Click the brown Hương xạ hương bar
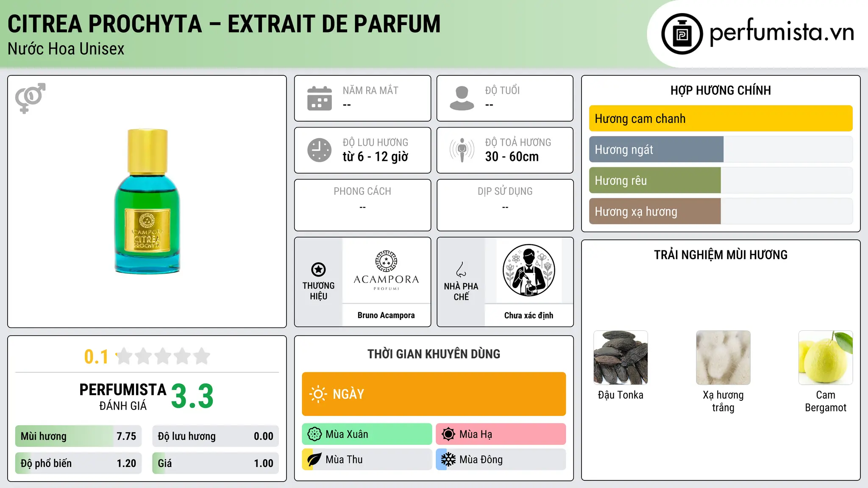Viewport: 868px width, 488px height. point(655,211)
